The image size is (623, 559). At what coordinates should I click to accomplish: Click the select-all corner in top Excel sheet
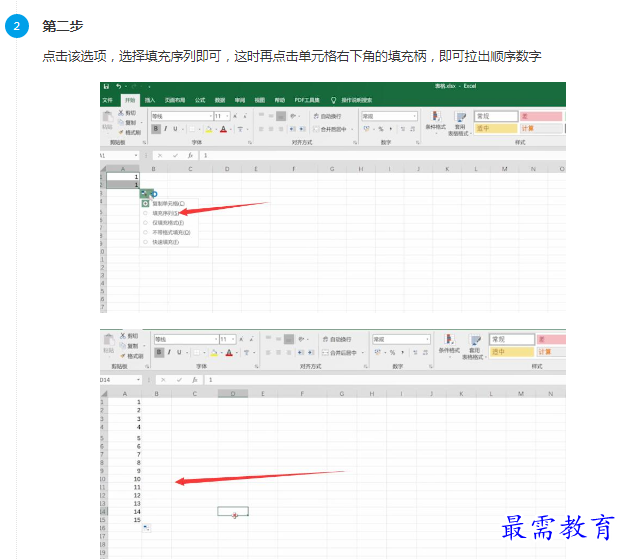click(x=103, y=169)
